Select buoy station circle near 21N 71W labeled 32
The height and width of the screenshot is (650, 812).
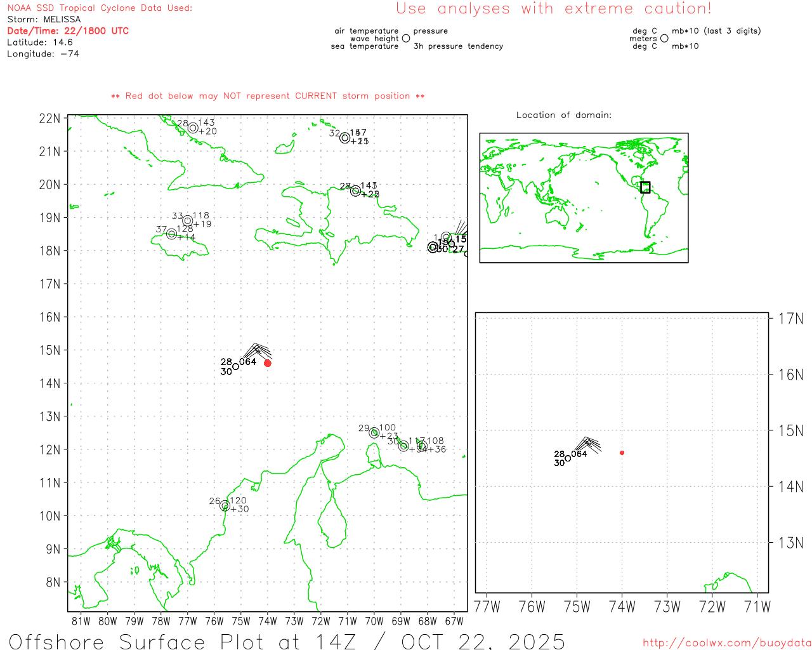[x=345, y=138]
